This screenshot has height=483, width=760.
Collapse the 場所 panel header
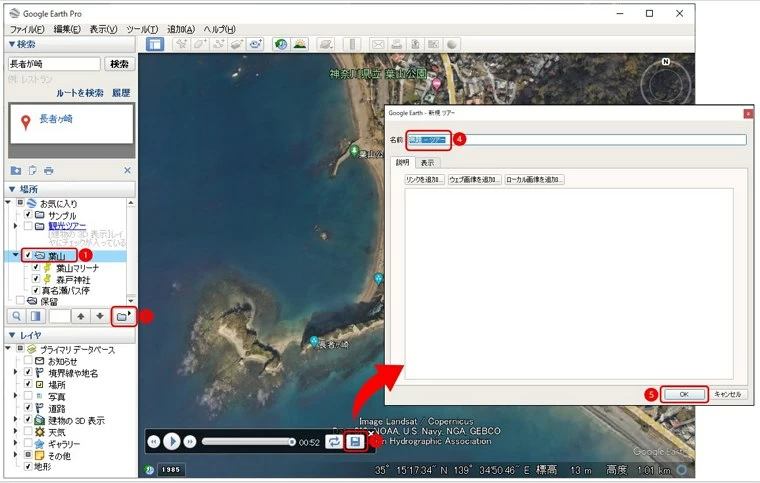[70, 189]
